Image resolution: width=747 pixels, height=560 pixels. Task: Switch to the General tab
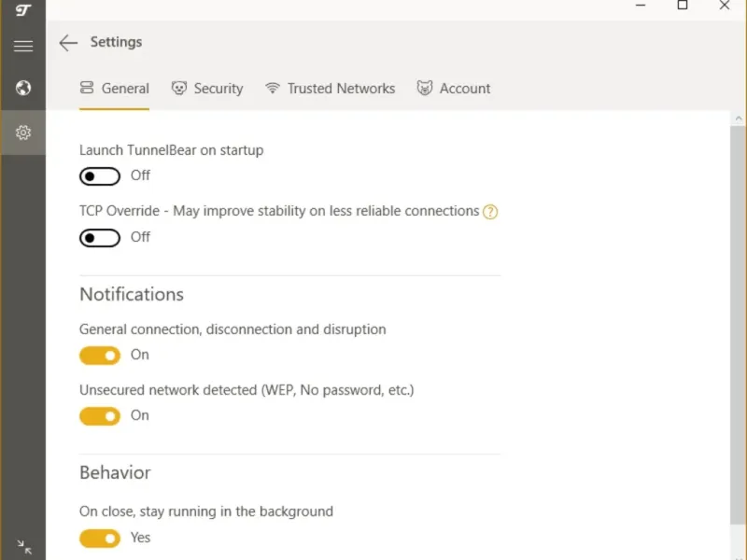[x=114, y=89]
